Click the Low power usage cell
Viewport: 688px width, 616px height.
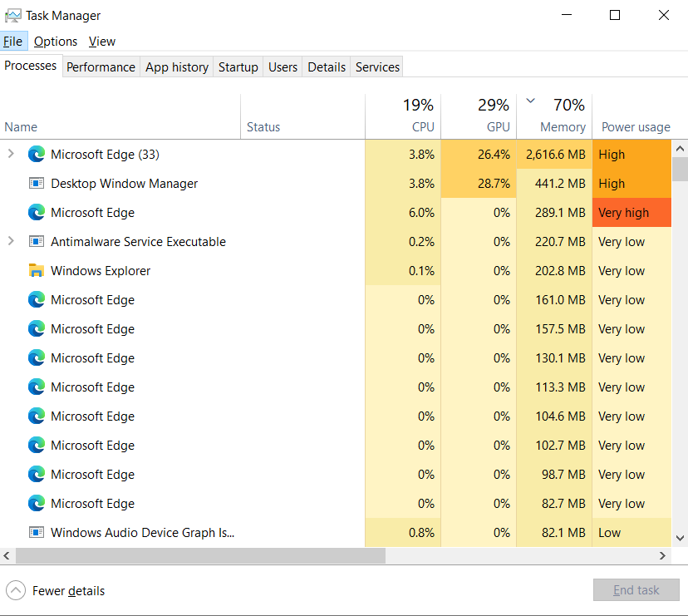pyautogui.click(x=631, y=533)
